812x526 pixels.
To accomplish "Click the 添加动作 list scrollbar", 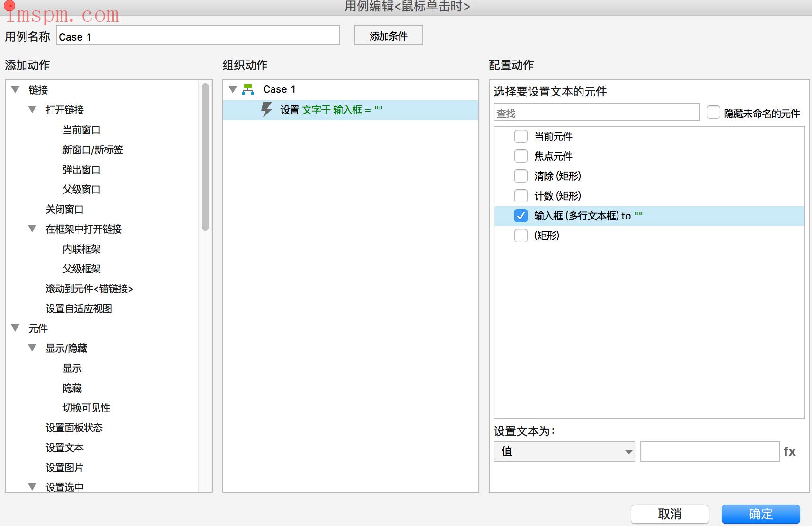I will [x=205, y=157].
